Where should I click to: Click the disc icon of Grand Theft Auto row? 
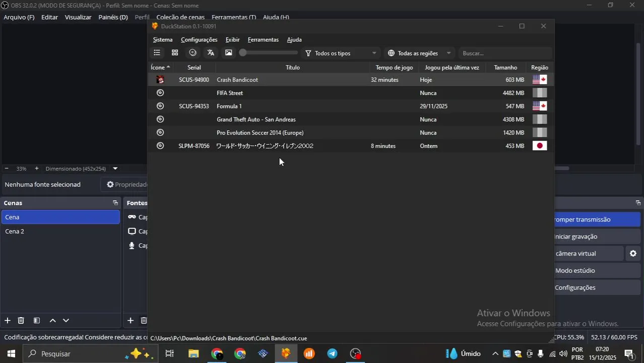tap(160, 119)
